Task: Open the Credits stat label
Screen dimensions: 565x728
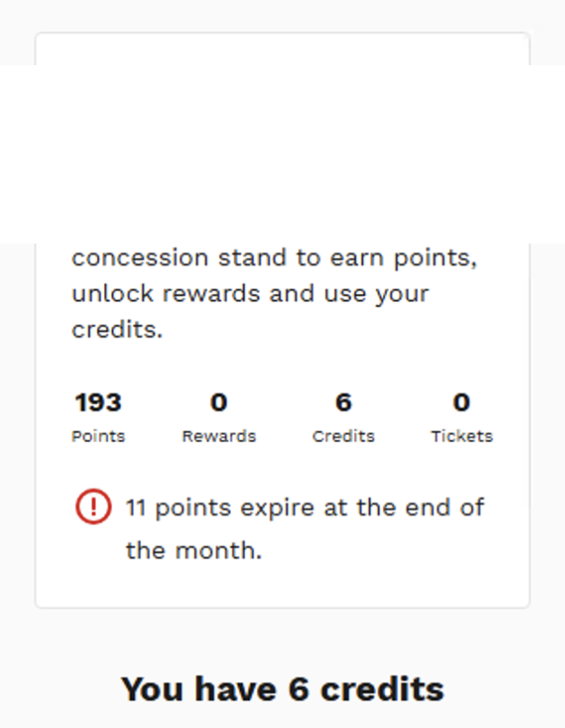Action: [343, 436]
